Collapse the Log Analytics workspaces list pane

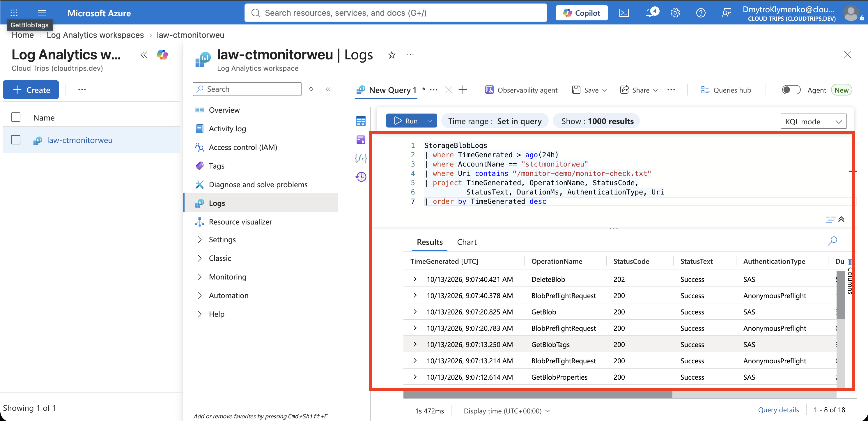[144, 55]
